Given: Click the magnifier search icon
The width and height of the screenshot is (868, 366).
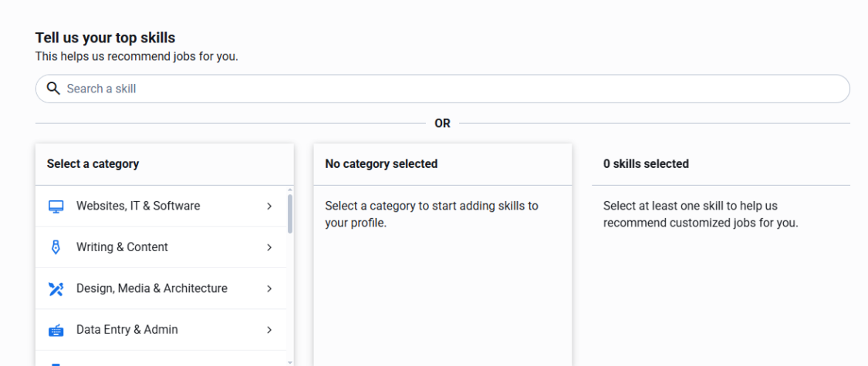Looking at the screenshot, I should tap(53, 89).
